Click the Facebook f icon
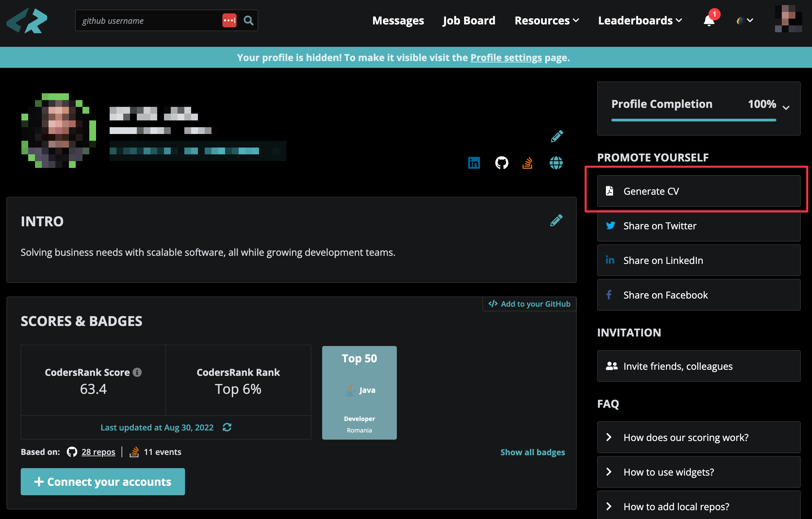Screen dimensions: 812x519 [x=609, y=295]
